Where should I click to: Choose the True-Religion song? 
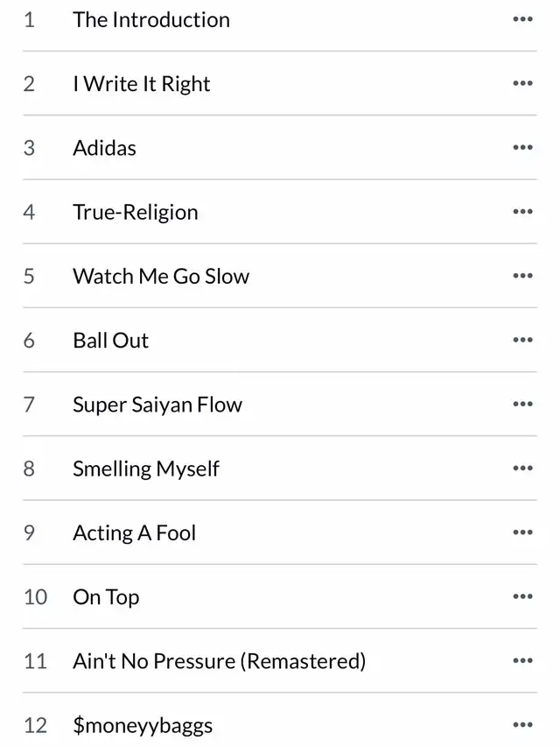click(136, 212)
